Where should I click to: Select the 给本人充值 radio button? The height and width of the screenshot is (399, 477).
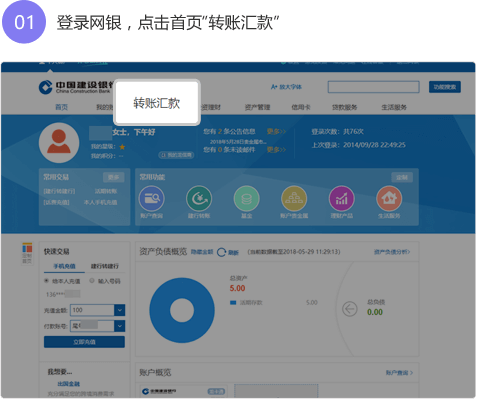47,281
